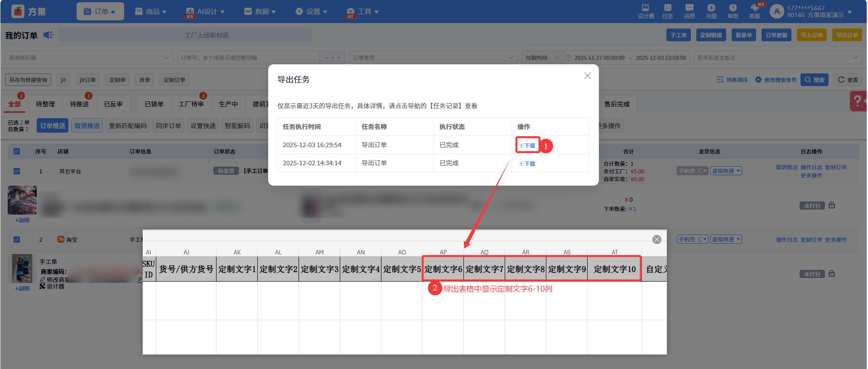Open the 帮助 help icon

(733, 11)
